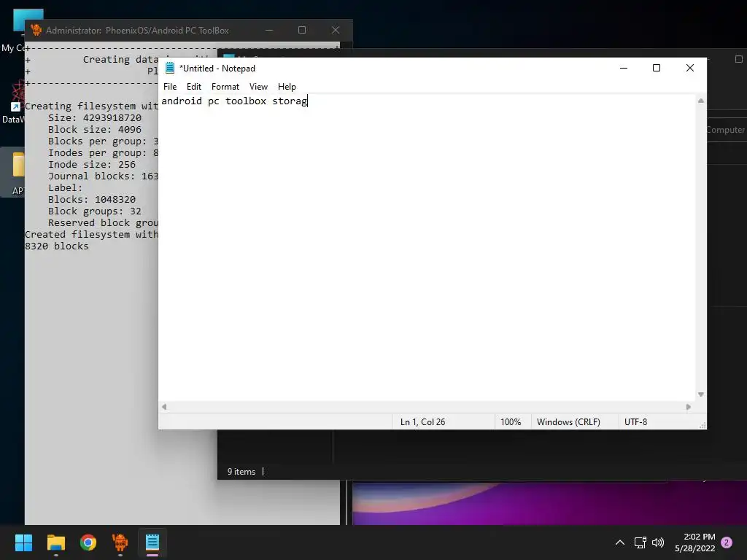
Task: Select the DataW desktop shortcut icon
Action: (13, 102)
